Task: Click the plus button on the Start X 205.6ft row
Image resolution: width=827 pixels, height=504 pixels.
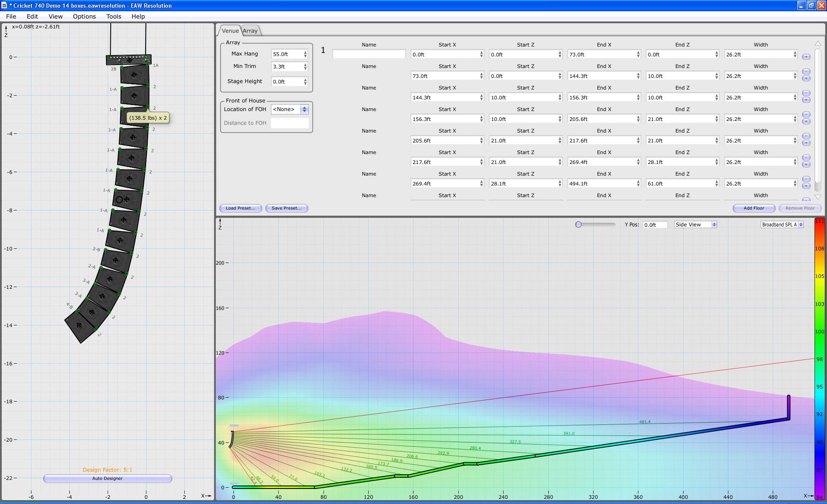Action: tap(806, 143)
